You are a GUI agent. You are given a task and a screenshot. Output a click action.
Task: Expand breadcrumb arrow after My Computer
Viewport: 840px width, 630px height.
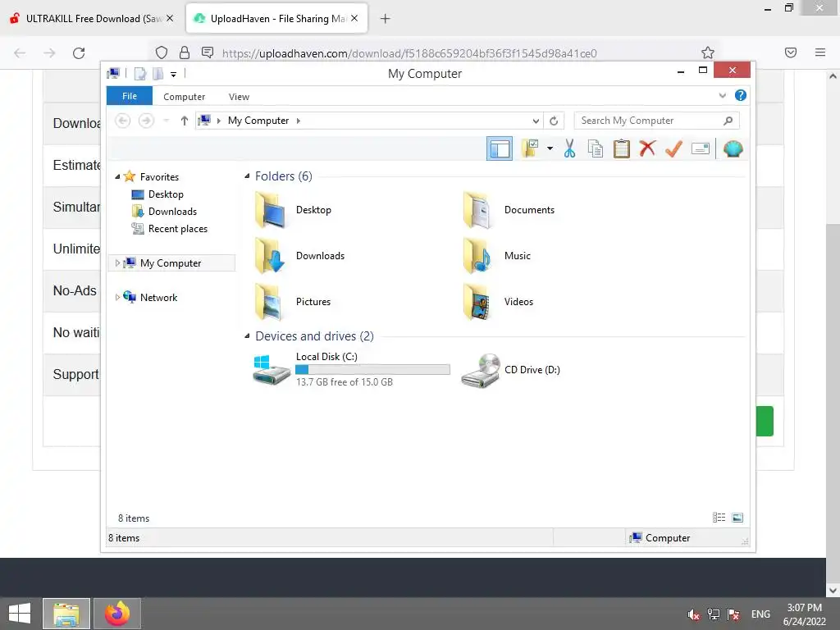tap(299, 121)
